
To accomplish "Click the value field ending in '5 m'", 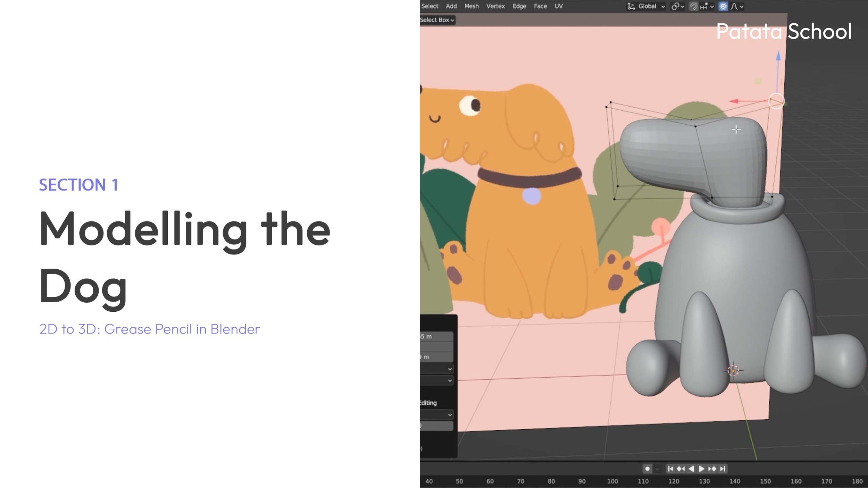I will point(436,336).
